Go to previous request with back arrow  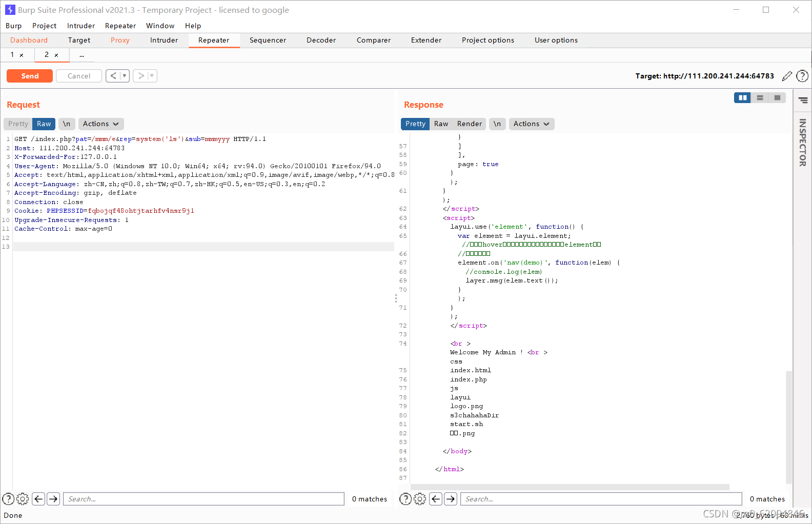coord(113,76)
